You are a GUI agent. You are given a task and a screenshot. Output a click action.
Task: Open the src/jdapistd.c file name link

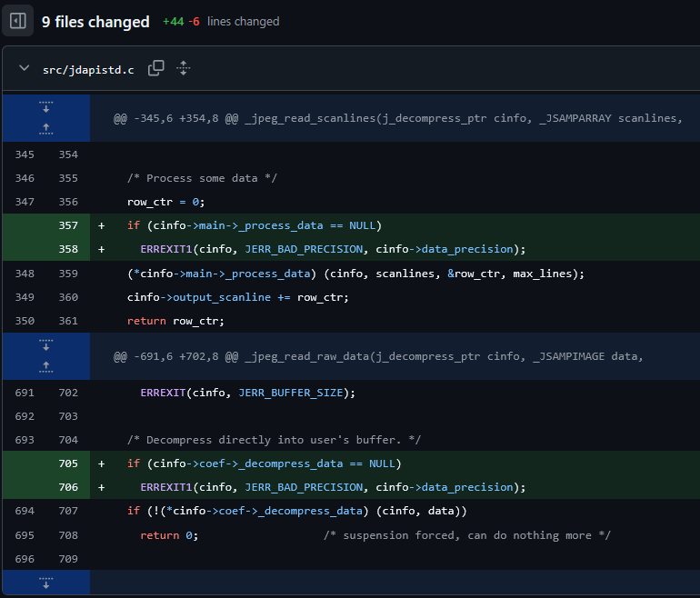tap(87, 69)
